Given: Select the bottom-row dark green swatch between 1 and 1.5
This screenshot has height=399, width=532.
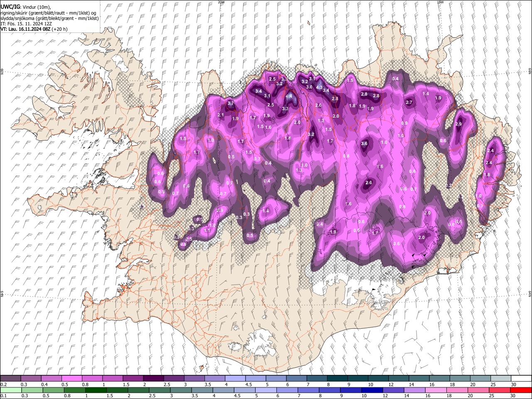Looking at the screenshot, I should 96,390.
